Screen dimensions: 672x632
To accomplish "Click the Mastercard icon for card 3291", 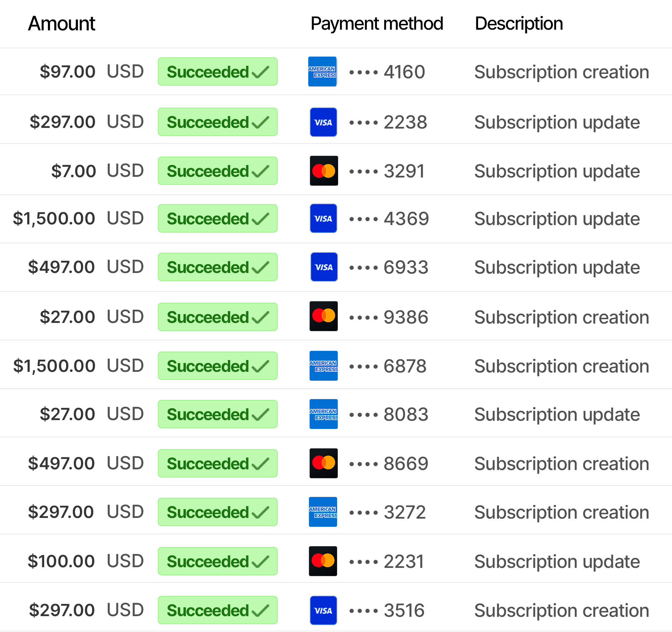I will [x=324, y=171].
